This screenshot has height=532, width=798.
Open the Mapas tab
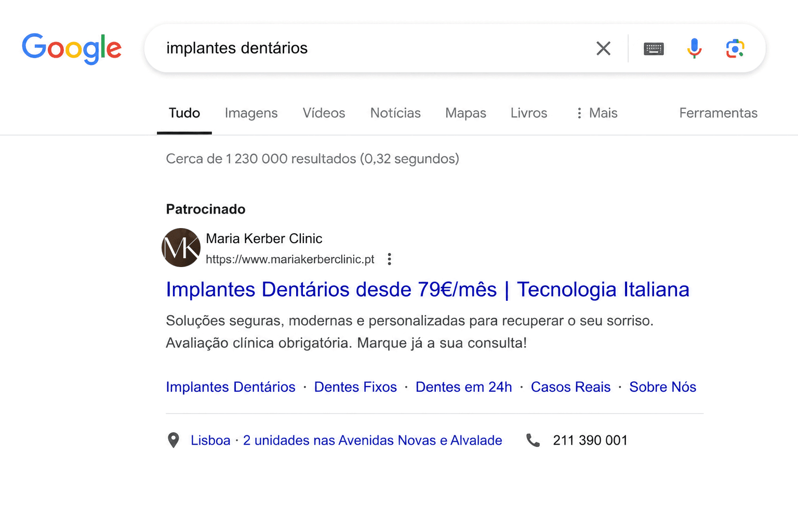[x=465, y=113]
